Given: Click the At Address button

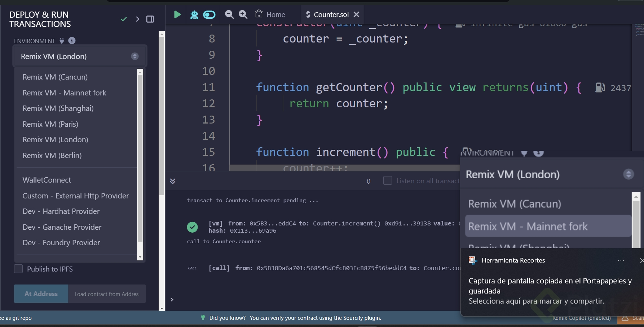Looking at the screenshot, I should point(41,294).
